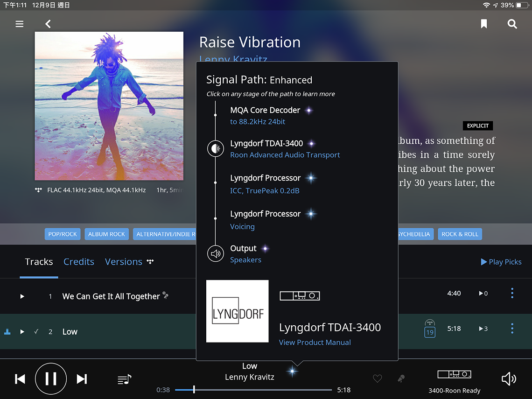Screen dimensions: 532x399
Task: Open the Versions tab
Action: 124,262
